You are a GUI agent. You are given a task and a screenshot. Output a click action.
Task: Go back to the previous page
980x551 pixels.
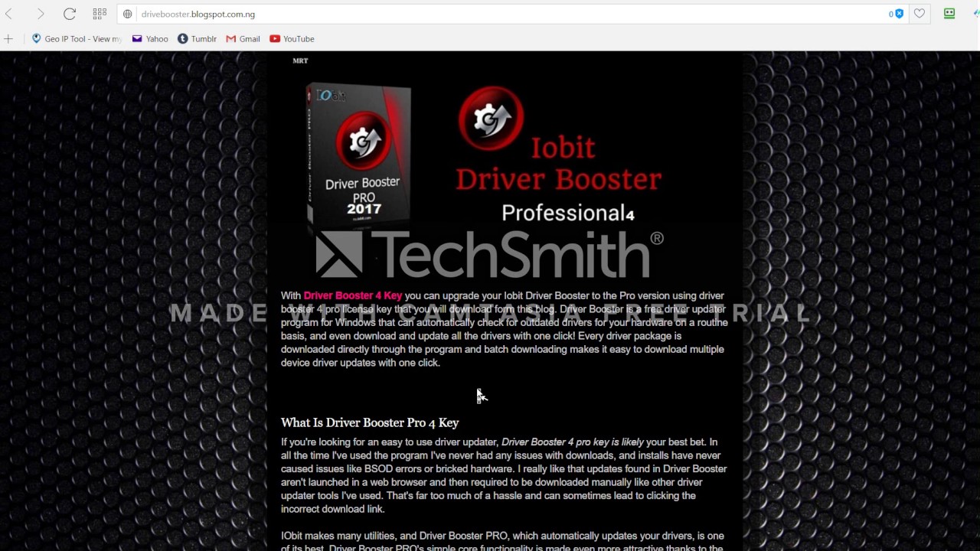[x=9, y=14]
